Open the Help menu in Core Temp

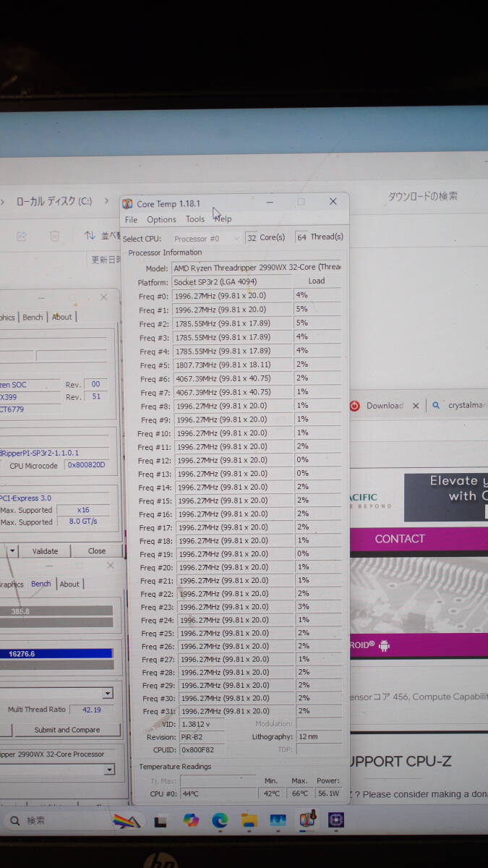(223, 218)
